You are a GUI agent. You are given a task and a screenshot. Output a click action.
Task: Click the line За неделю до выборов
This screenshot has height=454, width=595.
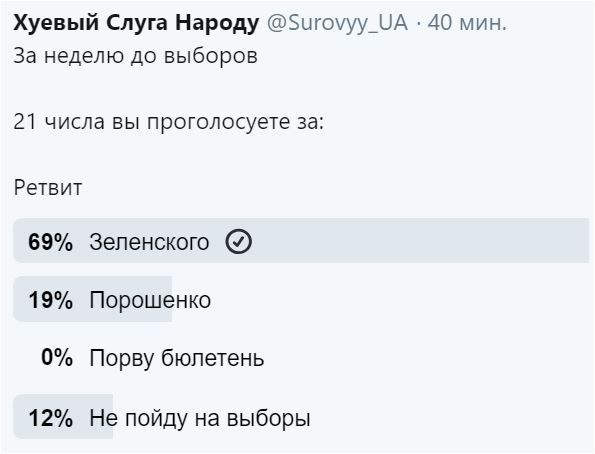click(135, 56)
